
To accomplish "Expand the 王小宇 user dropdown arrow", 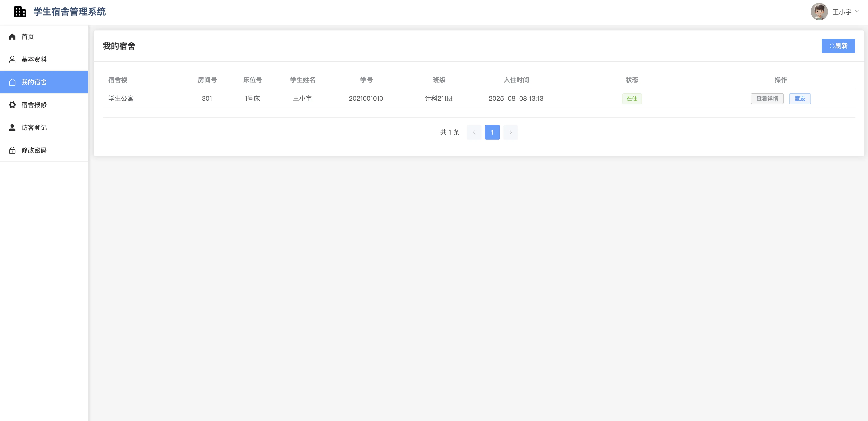I will click(x=857, y=11).
